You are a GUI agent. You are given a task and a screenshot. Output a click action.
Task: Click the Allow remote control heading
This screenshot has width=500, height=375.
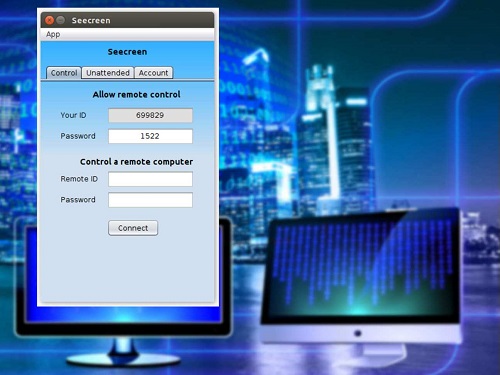[136, 94]
